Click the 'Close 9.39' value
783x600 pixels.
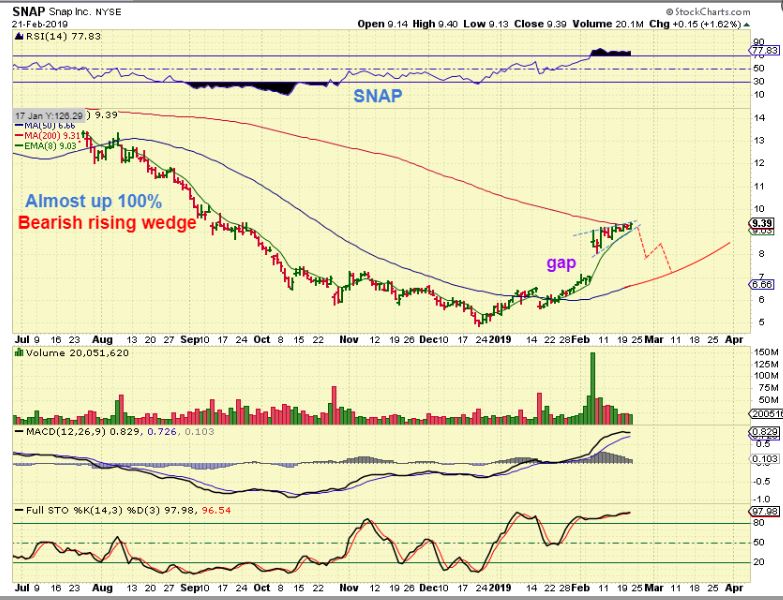click(x=541, y=24)
